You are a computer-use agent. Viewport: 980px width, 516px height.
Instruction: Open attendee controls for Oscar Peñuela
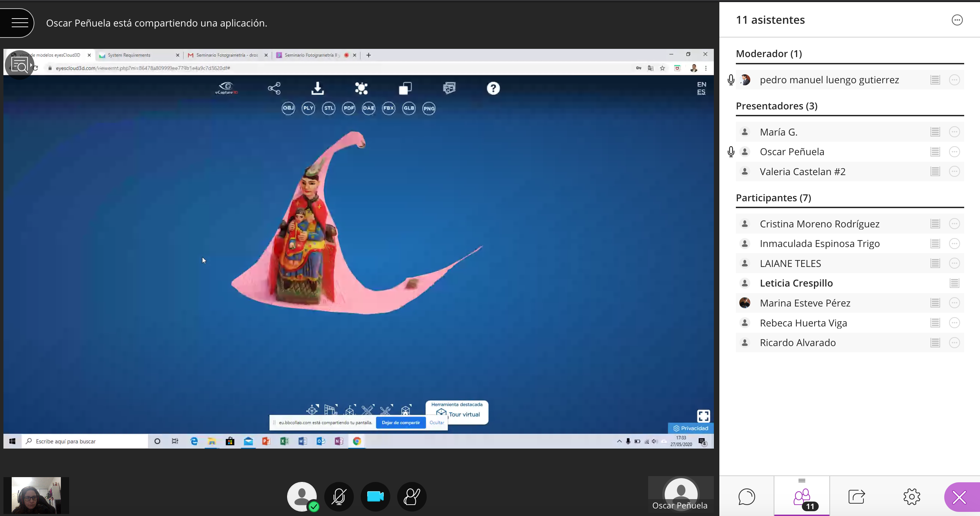pyautogui.click(x=954, y=152)
